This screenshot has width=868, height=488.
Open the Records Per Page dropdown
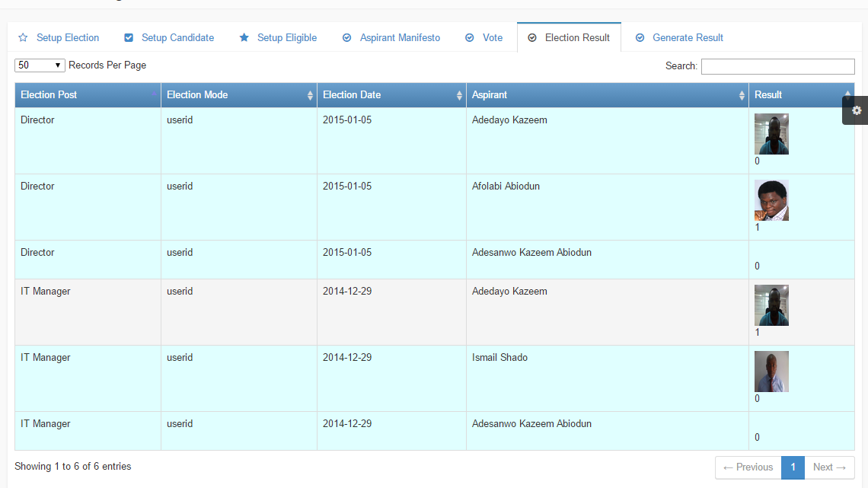pos(40,65)
